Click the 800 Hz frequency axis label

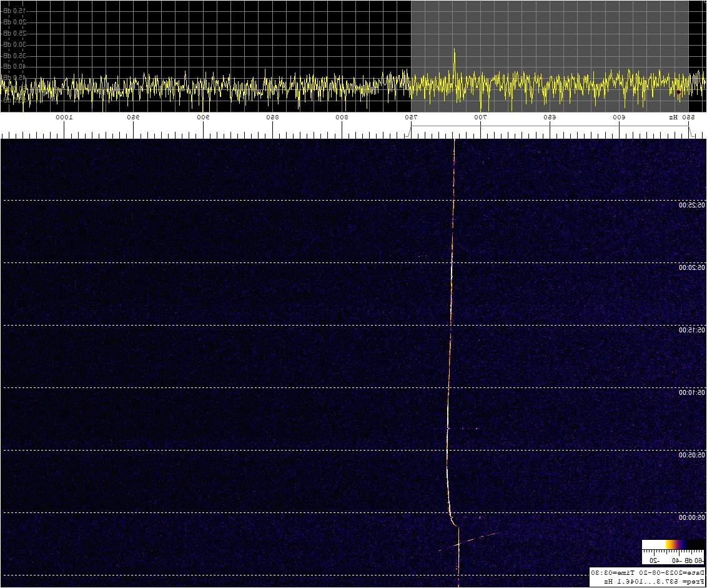(342, 117)
